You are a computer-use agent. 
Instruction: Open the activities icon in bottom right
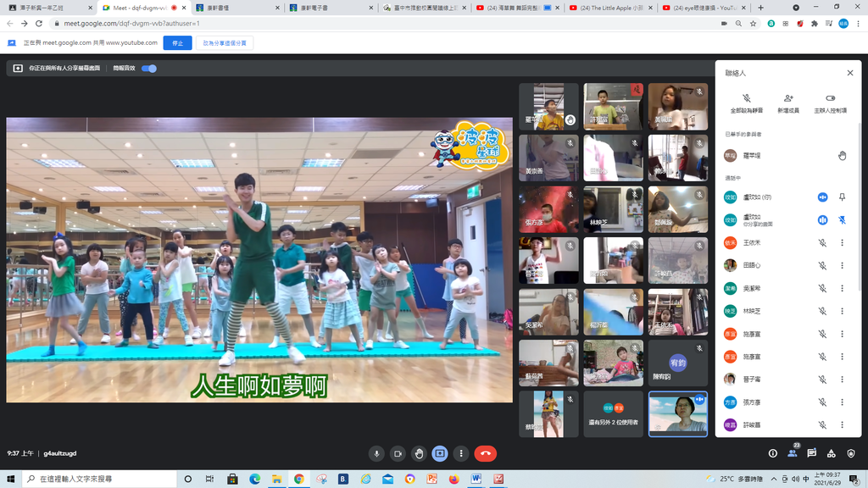(x=832, y=454)
